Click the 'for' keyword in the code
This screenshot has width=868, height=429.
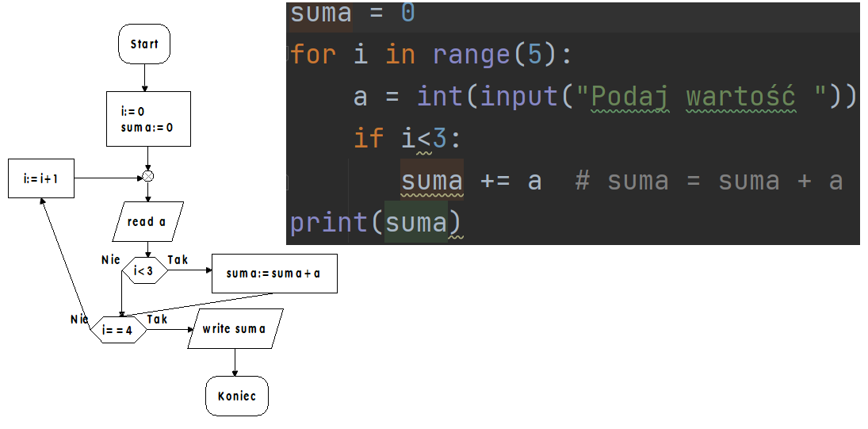pyautogui.click(x=313, y=55)
